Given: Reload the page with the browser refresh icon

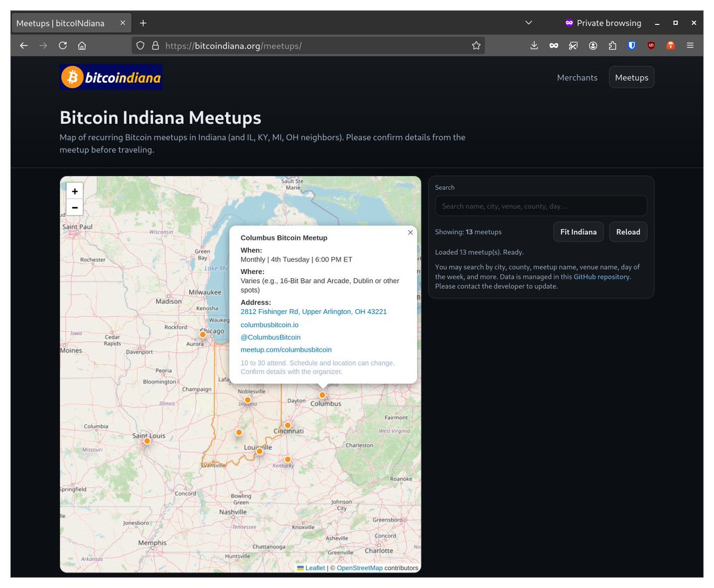Looking at the screenshot, I should click(62, 45).
